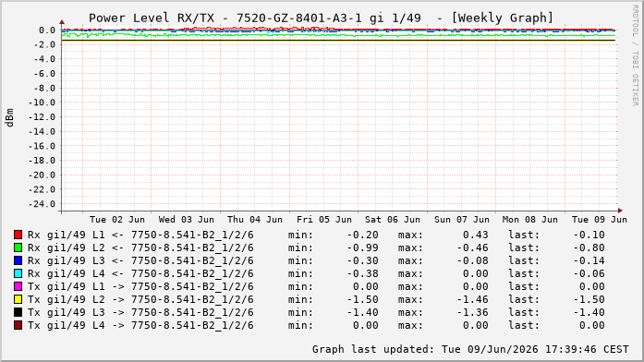Screen dimensions: 644x362
Task: Click the Tue 09 Jun date label
Action: pyautogui.click(x=600, y=220)
